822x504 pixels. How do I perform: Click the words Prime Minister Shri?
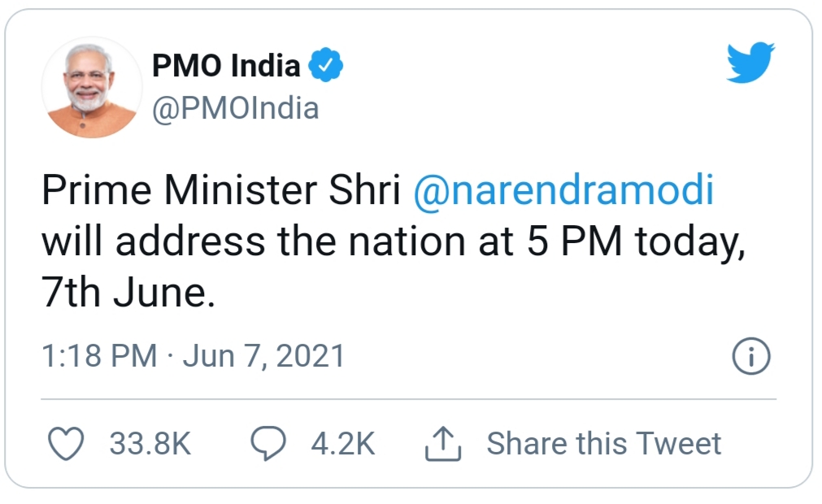point(221,192)
